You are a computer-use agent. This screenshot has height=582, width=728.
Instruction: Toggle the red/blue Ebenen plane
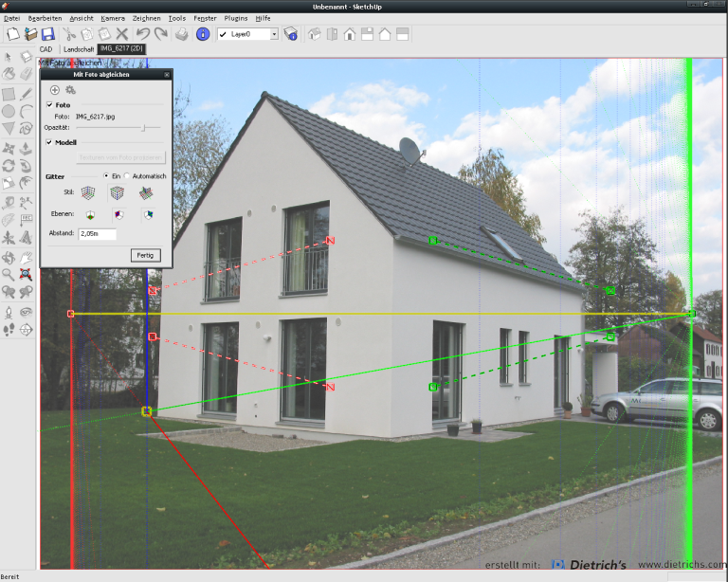click(x=119, y=215)
